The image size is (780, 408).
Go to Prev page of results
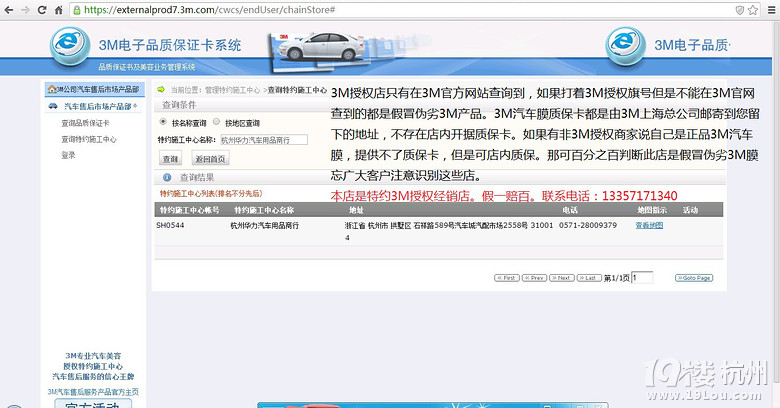pyautogui.click(x=534, y=278)
